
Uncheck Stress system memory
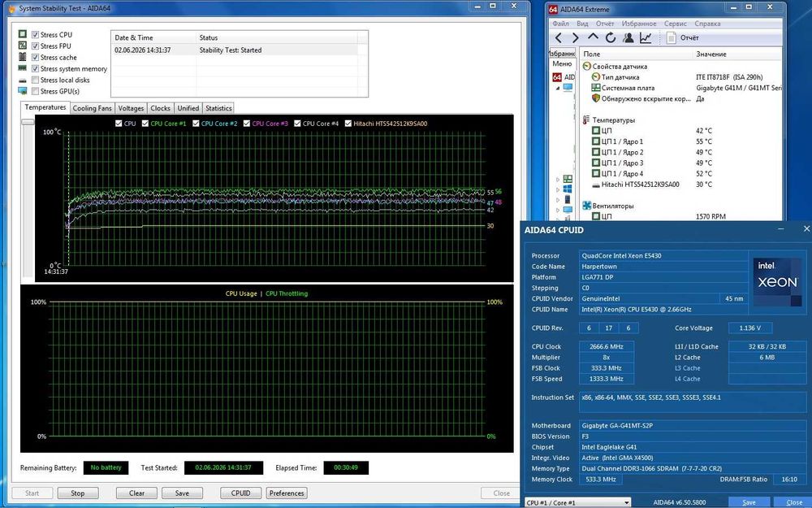pos(35,68)
